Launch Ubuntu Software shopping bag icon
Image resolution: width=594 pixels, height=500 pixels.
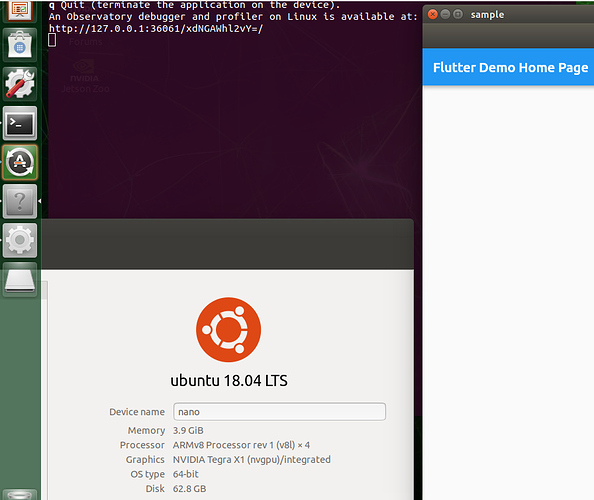coord(20,45)
